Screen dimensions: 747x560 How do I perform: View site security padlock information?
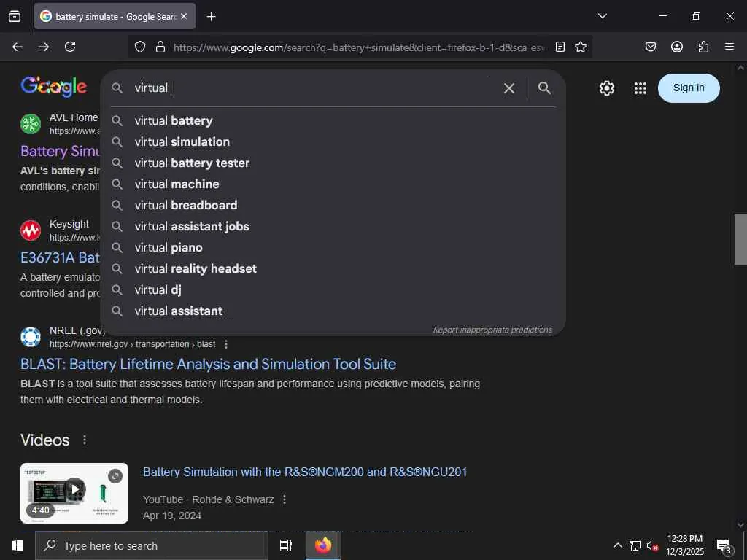[x=160, y=47]
